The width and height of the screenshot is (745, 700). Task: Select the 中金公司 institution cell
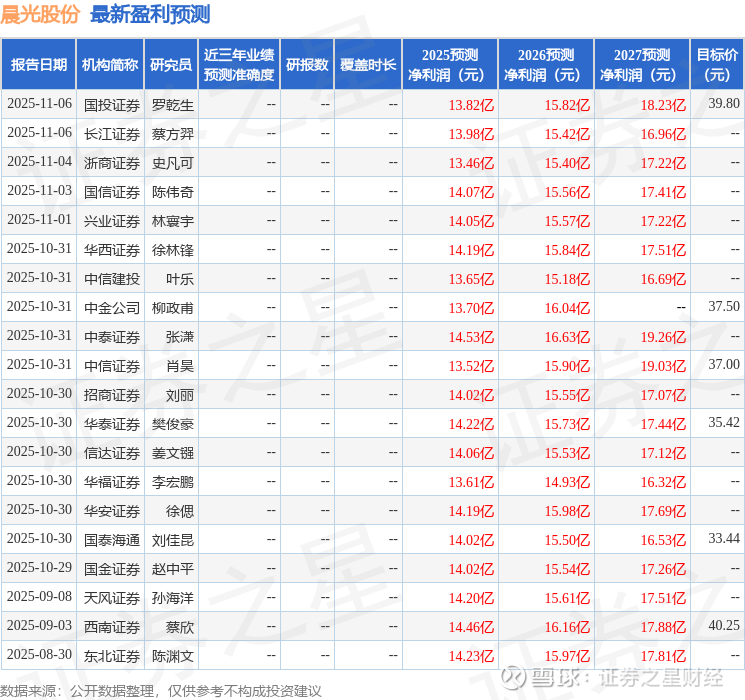tap(112, 308)
